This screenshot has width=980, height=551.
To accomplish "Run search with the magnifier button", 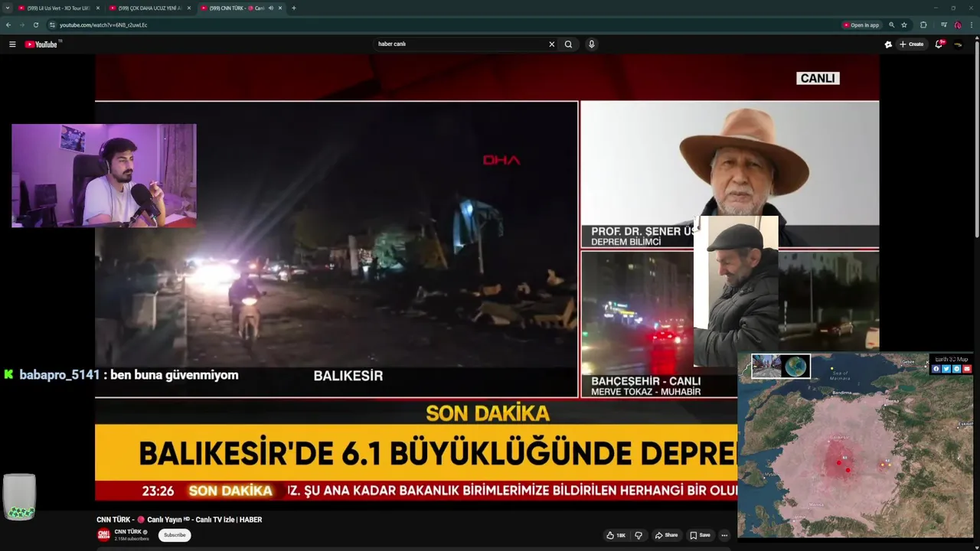I will point(568,44).
